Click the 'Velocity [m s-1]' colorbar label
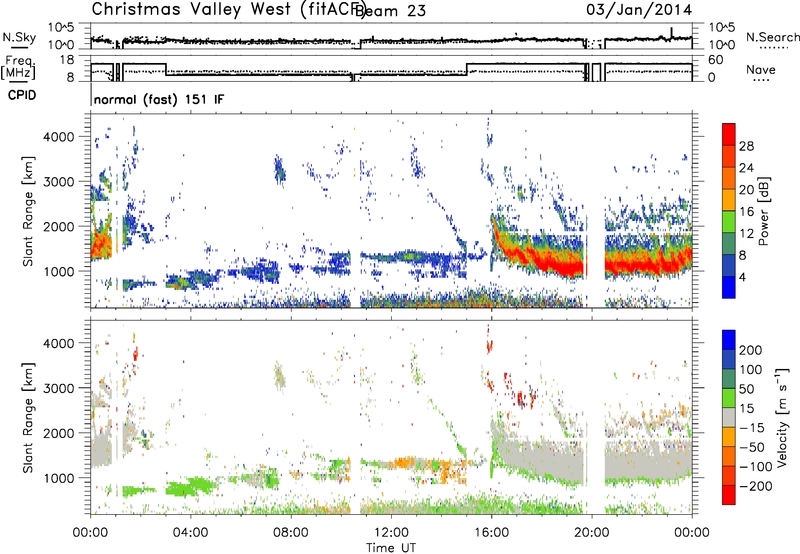This screenshot has width=800, height=554. tap(781, 417)
